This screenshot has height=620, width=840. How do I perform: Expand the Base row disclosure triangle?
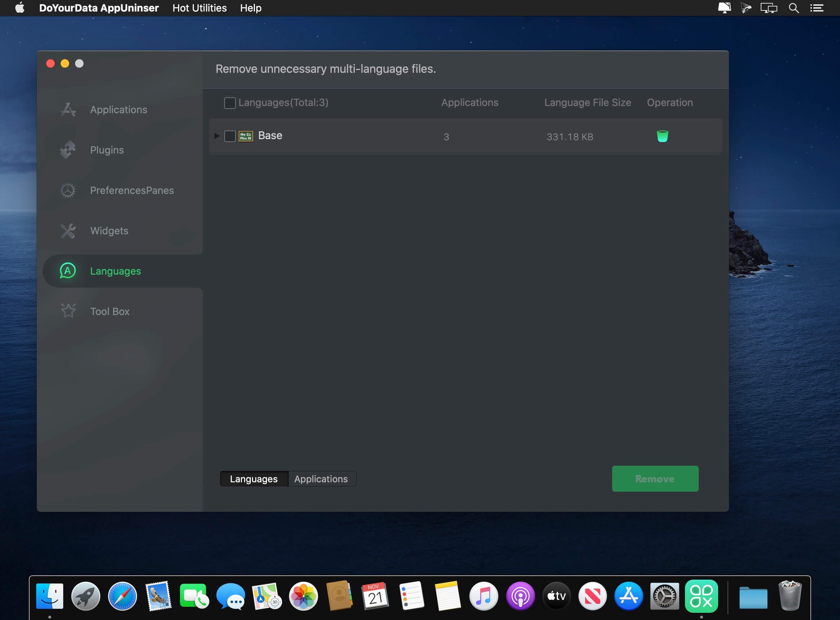coord(217,136)
